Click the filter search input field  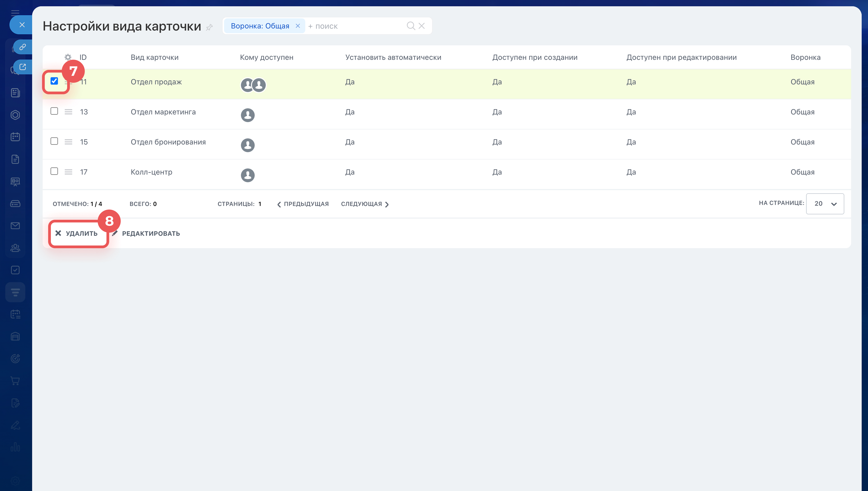click(x=354, y=26)
